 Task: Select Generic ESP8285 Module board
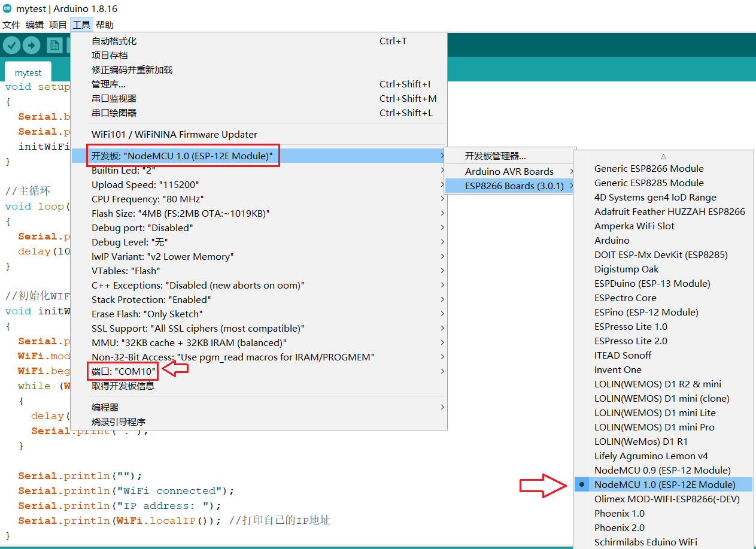[664, 183]
